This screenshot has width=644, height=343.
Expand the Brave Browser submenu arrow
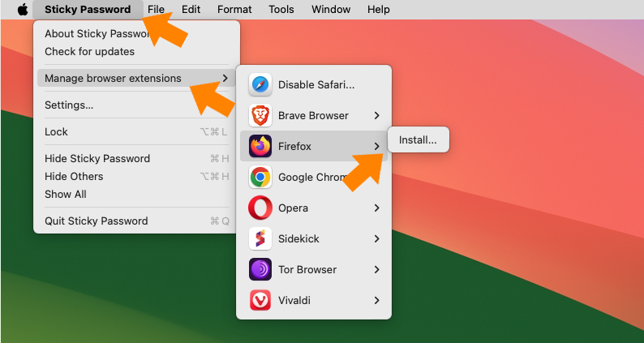[x=376, y=115]
